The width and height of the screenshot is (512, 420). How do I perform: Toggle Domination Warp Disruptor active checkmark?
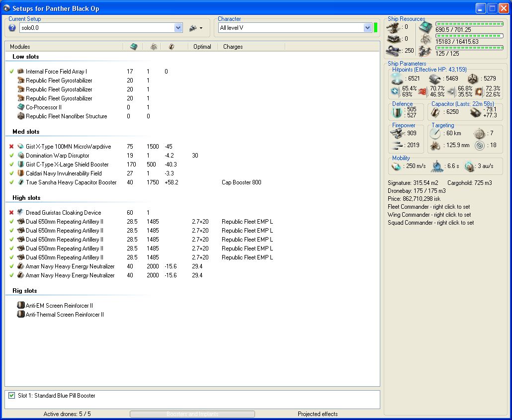(12, 156)
